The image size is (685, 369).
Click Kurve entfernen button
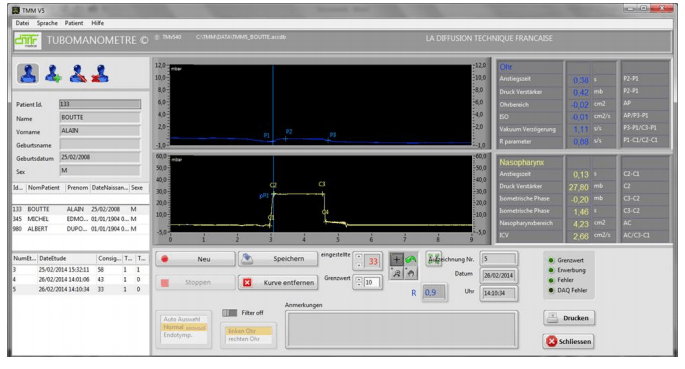point(278,283)
